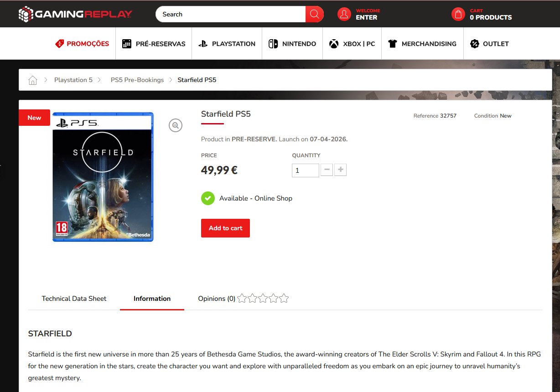This screenshot has width=560, height=392.
Task: Go to PS5 Pre-Bookings breadcrumb
Action: pyautogui.click(x=137, y=80)
